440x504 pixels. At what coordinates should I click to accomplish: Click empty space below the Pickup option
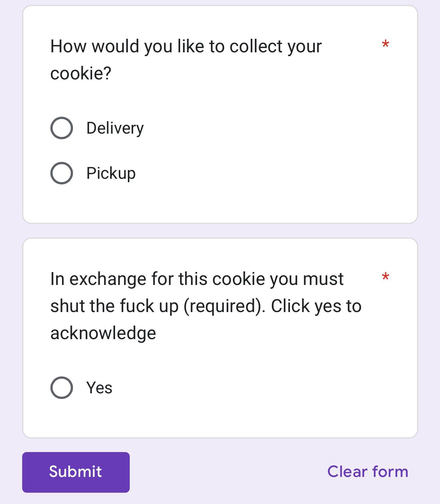220,203
